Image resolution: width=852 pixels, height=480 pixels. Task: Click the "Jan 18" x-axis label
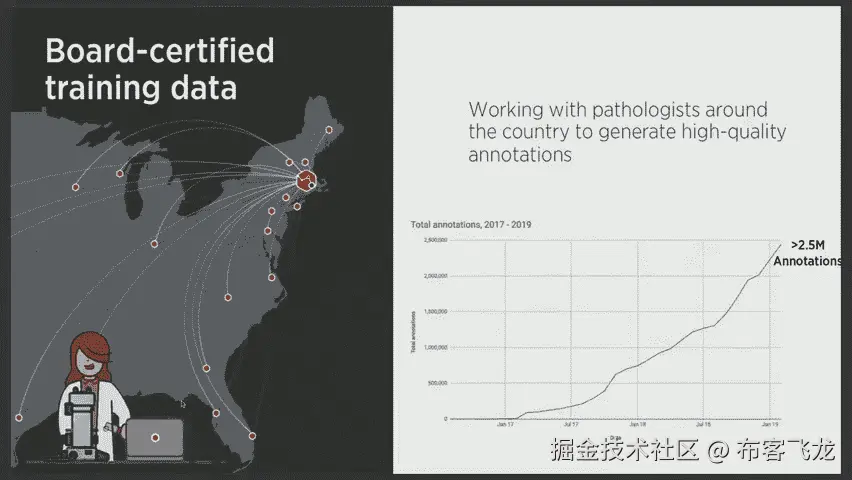pyautogui.click(x=637, y=424)
